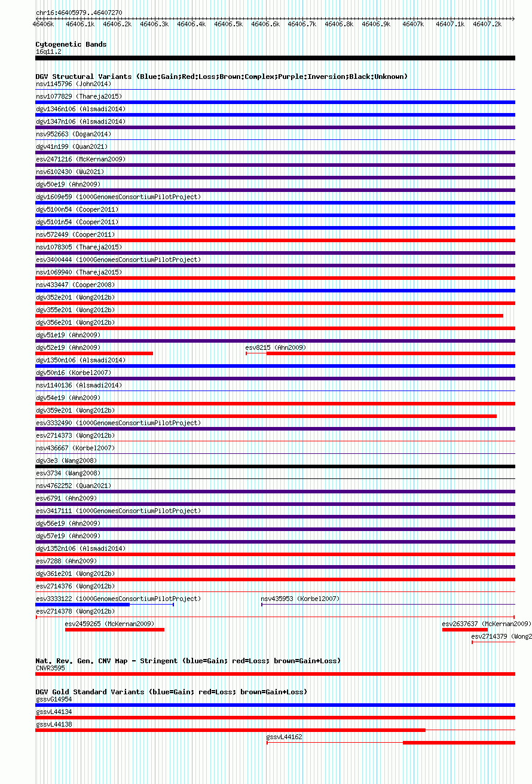Viewport: 532px width, 784px height.
Task: Select nsv4762252 (Quan2021) label
Action: pos(74,486)
